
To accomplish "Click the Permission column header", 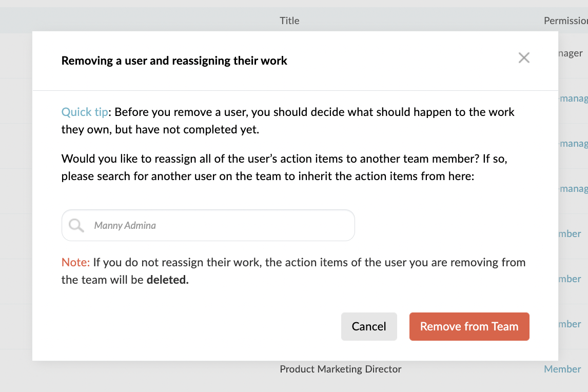I will pos(565,21).
